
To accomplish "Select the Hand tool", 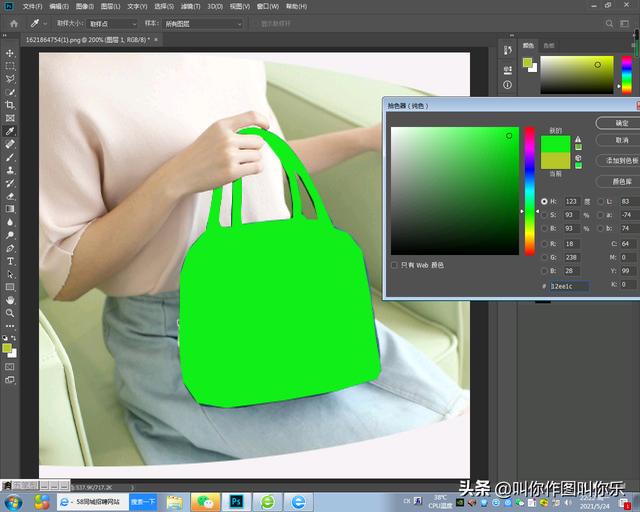I will (10, 300).
